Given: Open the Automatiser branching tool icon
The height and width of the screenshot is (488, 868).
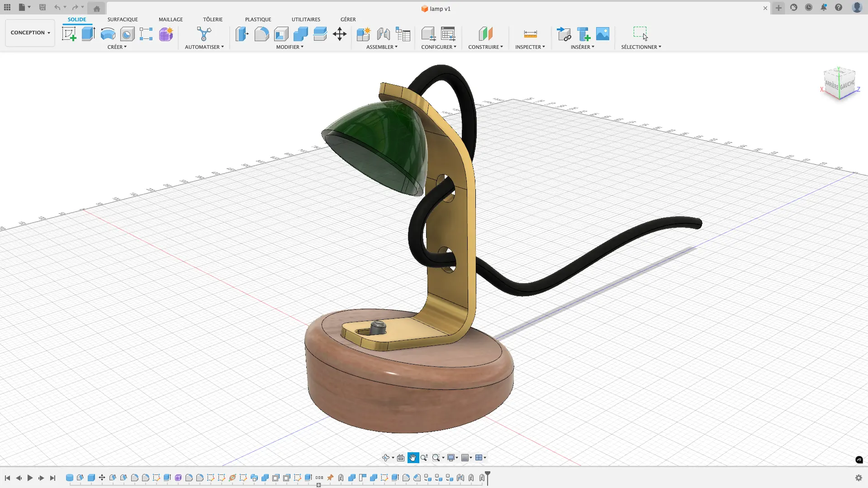Looking at the screenshot, I should 204,34.
